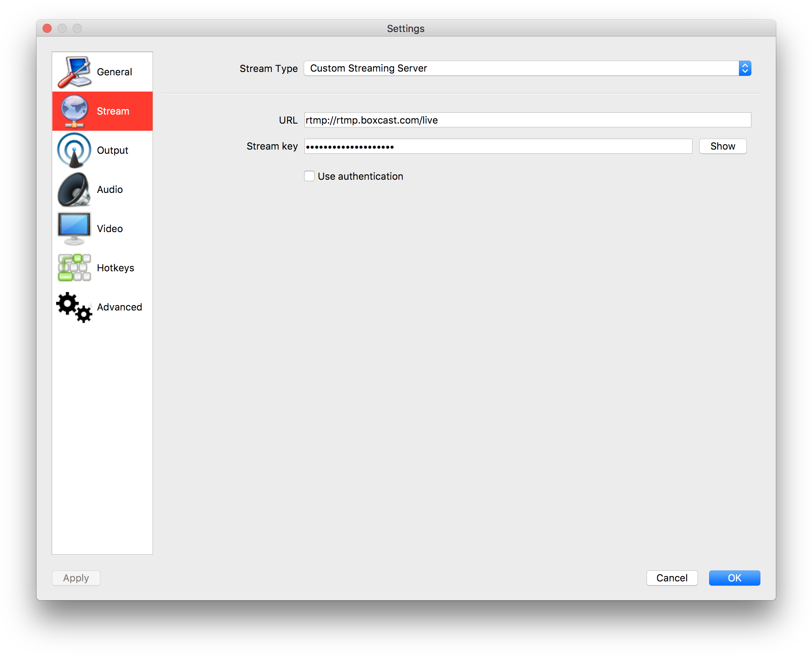Click the Apply button

[76, 578]
